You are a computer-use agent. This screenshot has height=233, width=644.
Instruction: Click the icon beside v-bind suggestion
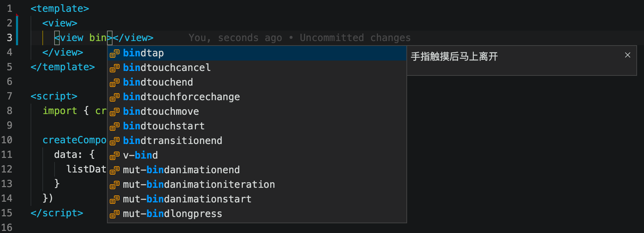115,155
